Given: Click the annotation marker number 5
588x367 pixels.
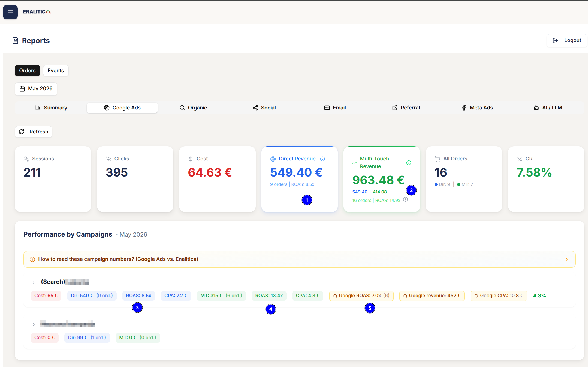Looking at the screenshot, I should [370, 308].
